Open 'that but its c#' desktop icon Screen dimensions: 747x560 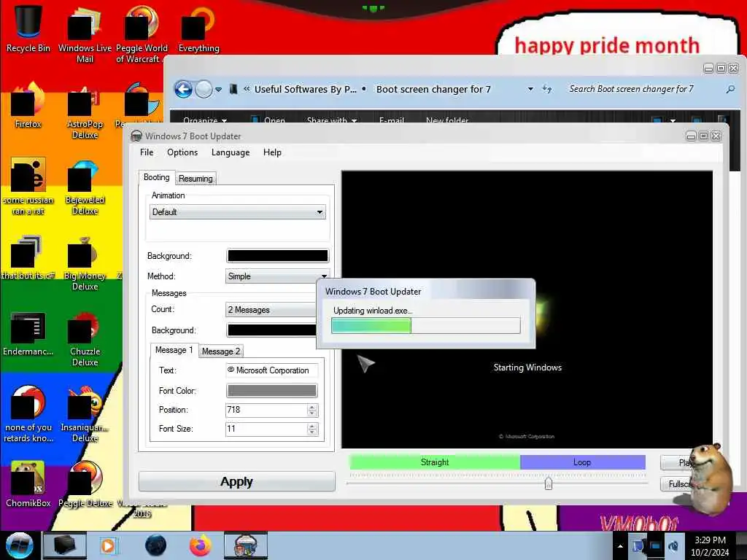pyautogui.click(x=28, y=257)
